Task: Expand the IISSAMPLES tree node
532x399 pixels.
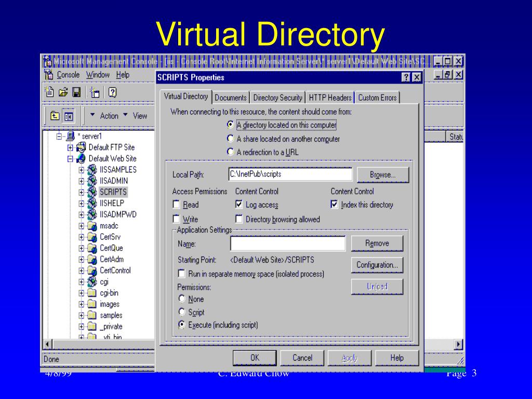Action: [81, 170]
